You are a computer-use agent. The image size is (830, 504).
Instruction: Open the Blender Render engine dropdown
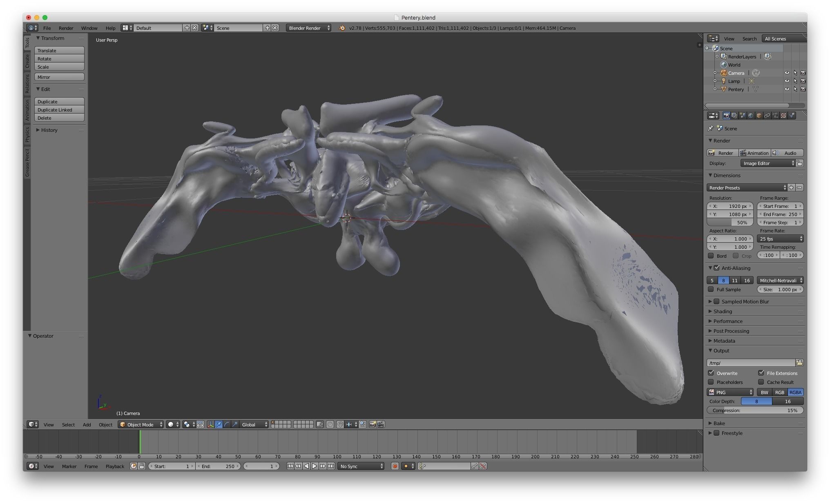click(x=308, y=28)
